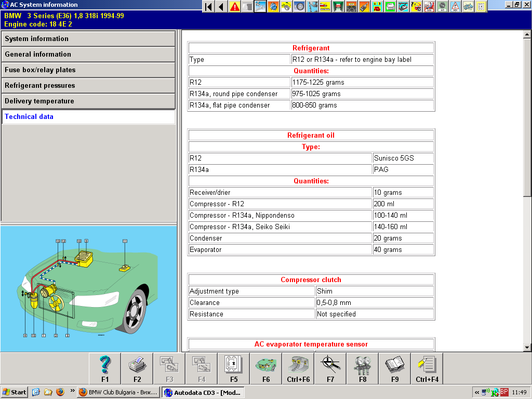Expand hidden system tray icons

point(477,393)
